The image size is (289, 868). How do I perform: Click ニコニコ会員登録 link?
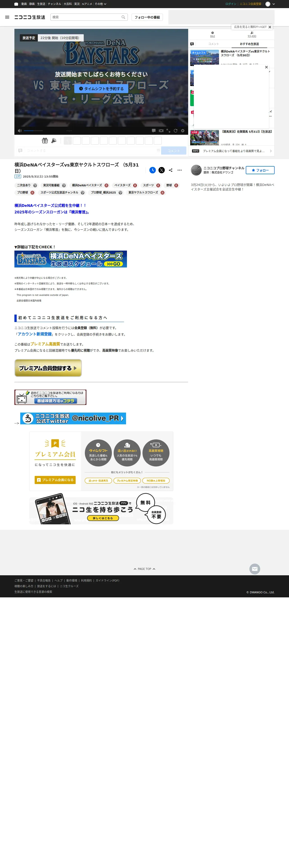click(x=250, y=4)
